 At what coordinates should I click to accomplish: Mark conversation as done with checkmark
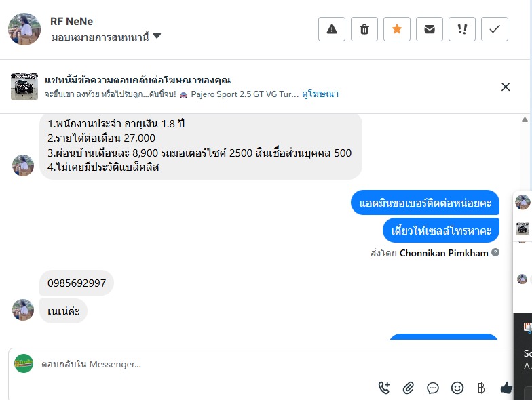pyautogui.click(x=495, y=29)
